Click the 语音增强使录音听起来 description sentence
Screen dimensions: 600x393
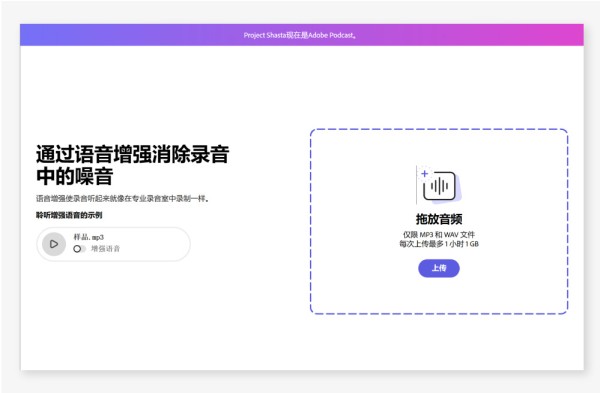[x=122, y=199]
